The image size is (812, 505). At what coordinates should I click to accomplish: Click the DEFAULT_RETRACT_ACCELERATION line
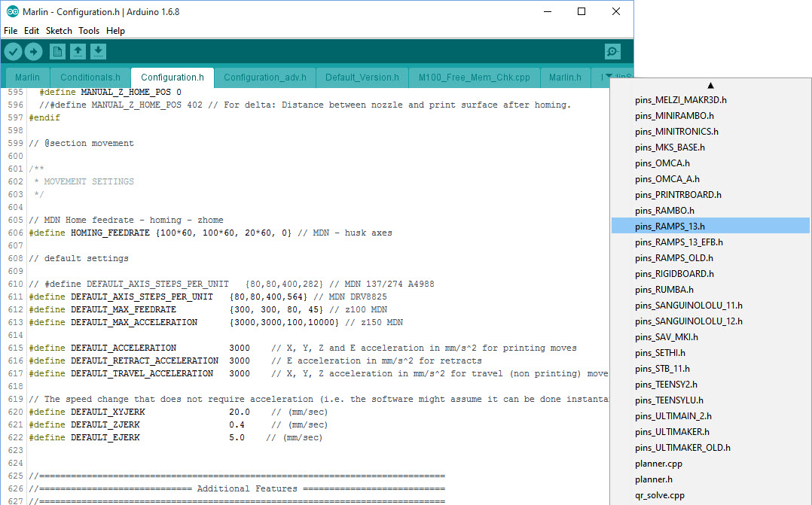(255, 360)
